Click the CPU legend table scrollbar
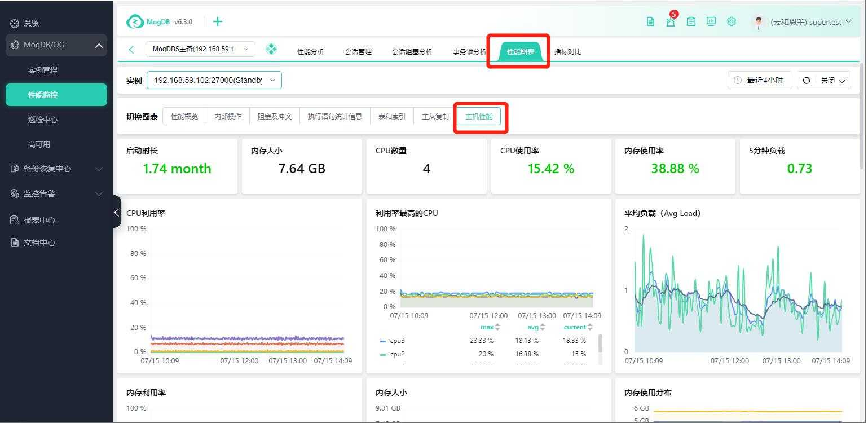This screenshot has width=868, height=423. point(600,343)
